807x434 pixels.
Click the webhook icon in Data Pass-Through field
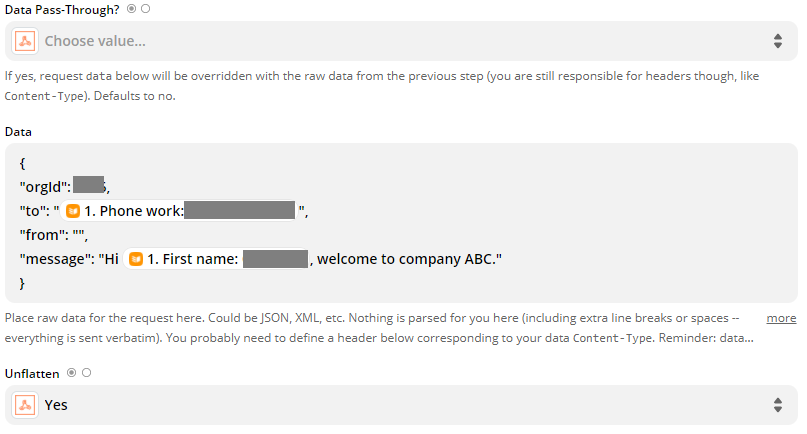coord(26,41)
